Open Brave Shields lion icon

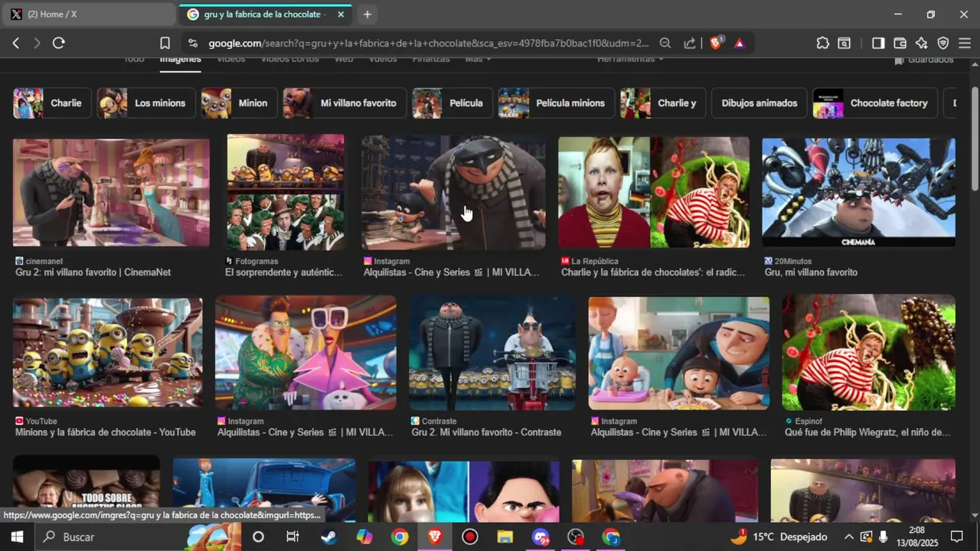[x=716, y=44]
